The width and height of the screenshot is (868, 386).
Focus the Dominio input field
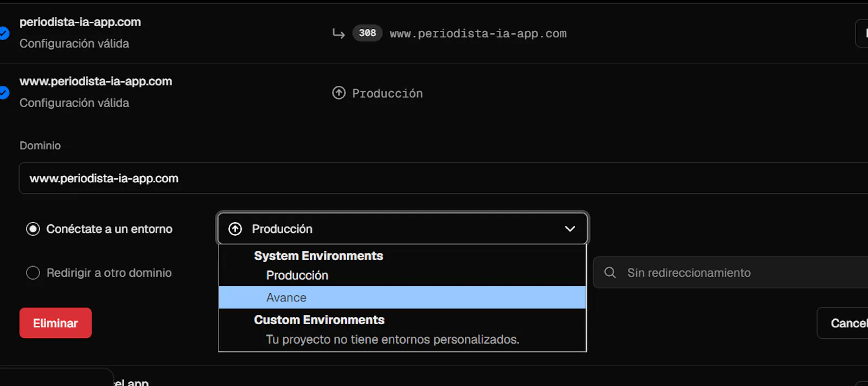tap(443, 178)
